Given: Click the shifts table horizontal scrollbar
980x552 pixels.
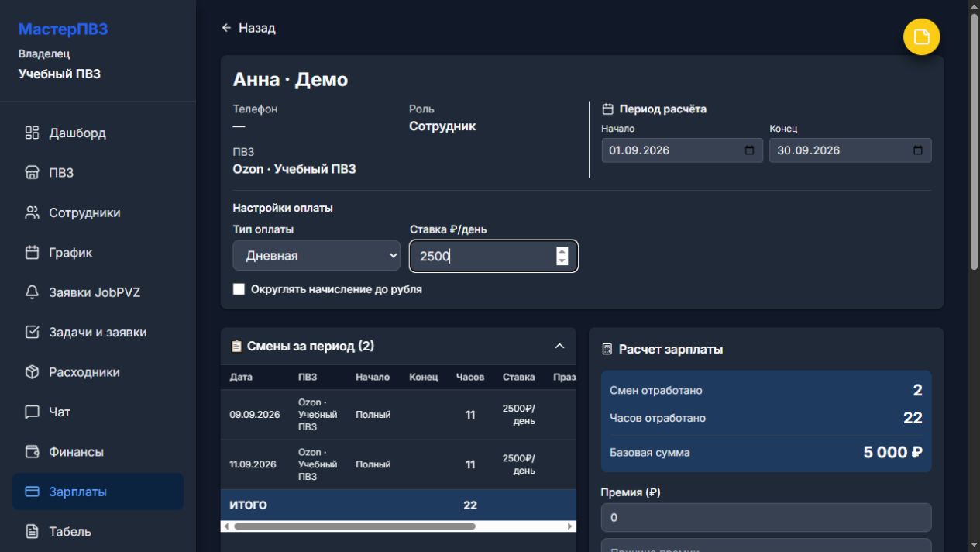Looking at the screenshot, I should click(x=355, y=526).
